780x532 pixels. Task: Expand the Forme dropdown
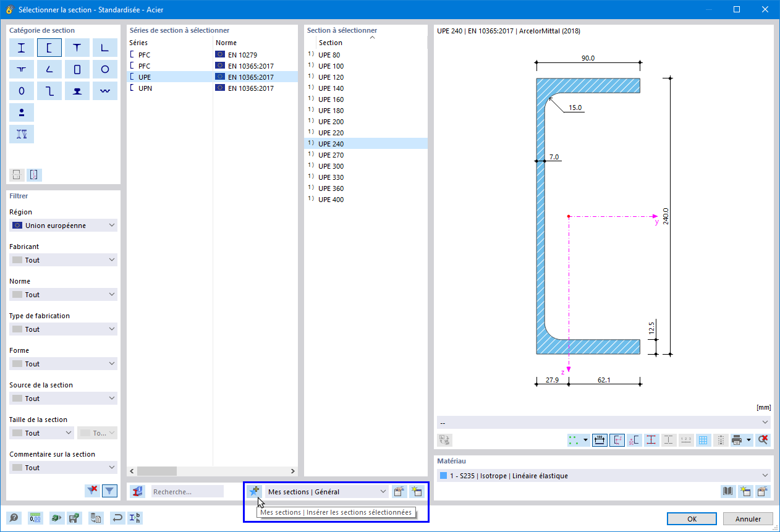(x=63, y=364)
